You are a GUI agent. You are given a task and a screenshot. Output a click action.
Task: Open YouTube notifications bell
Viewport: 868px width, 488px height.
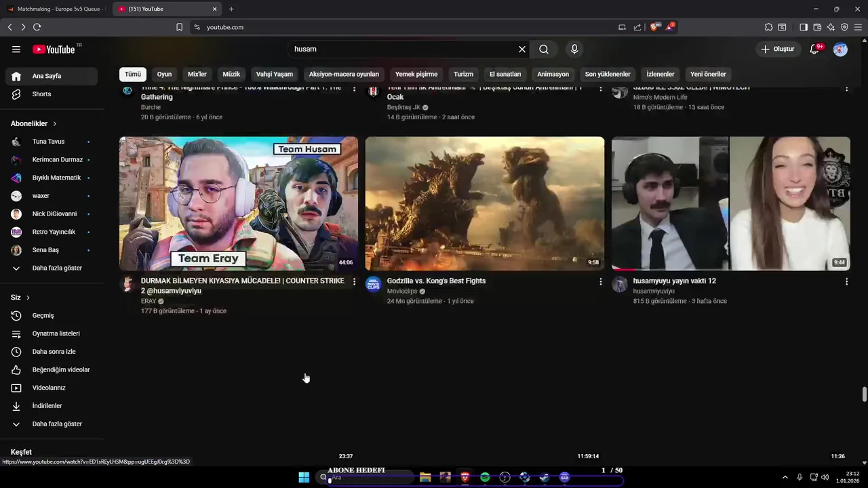815,49
